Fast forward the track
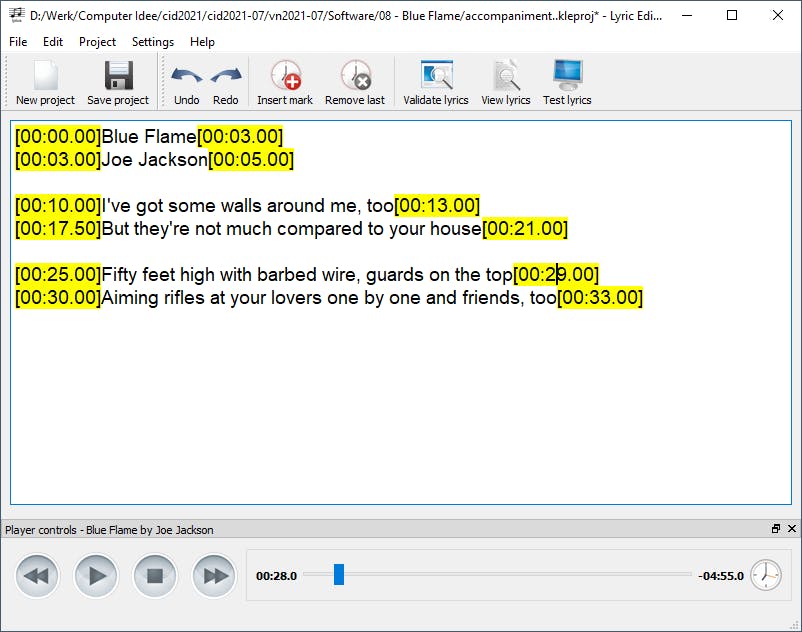The image size is (802, 632). coord(214,576)
